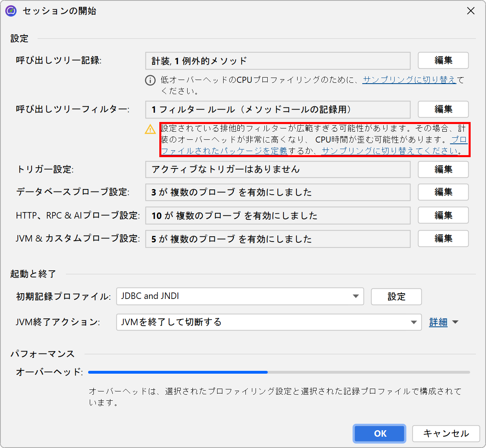Screen dimensions: 486x448
Task: Click the info icon beside sampling hint
Action: click(150, 80)
